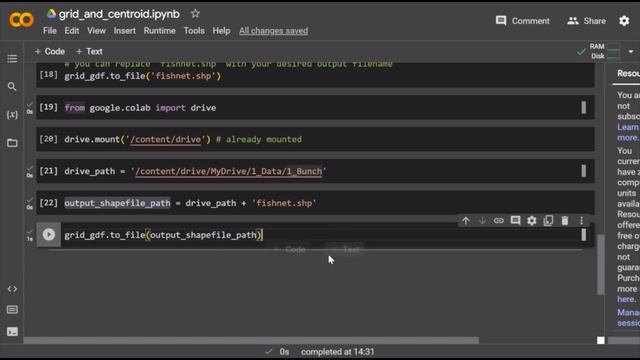Viewport: 640px width, 360px height.
Task: Open the command palette icon
Action: (x=12, y=310)
